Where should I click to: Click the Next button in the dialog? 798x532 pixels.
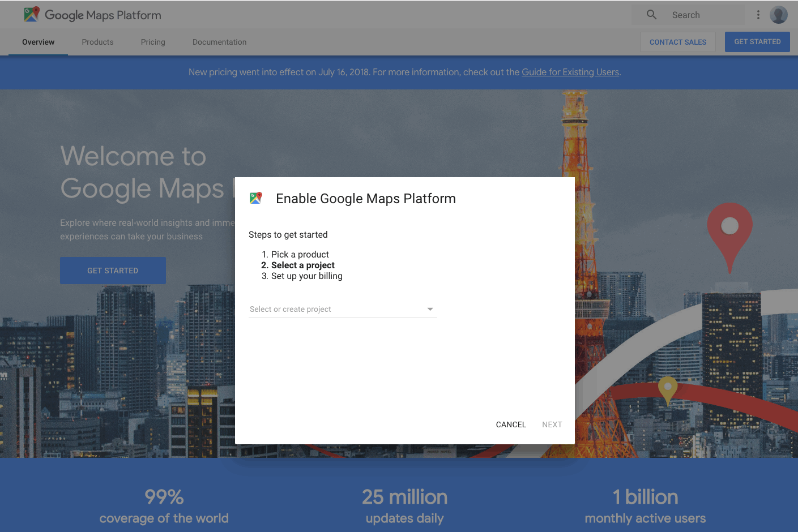(552, 424)
